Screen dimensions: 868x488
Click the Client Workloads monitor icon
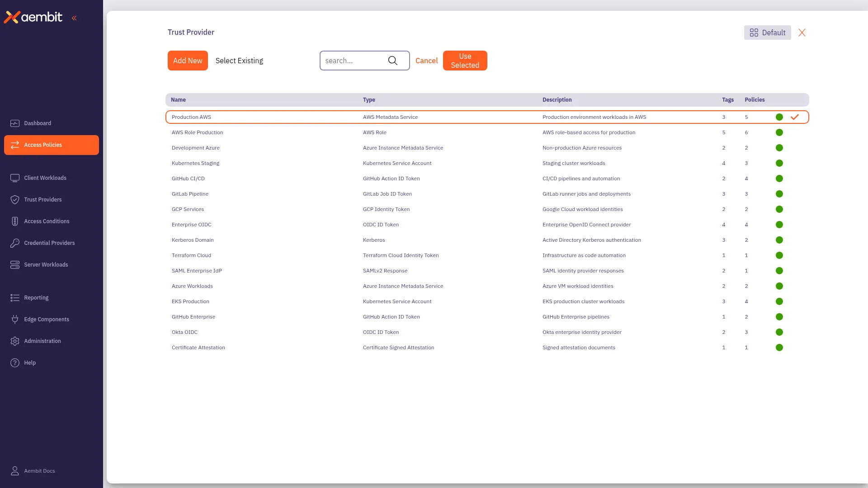[x=15, y=178]
